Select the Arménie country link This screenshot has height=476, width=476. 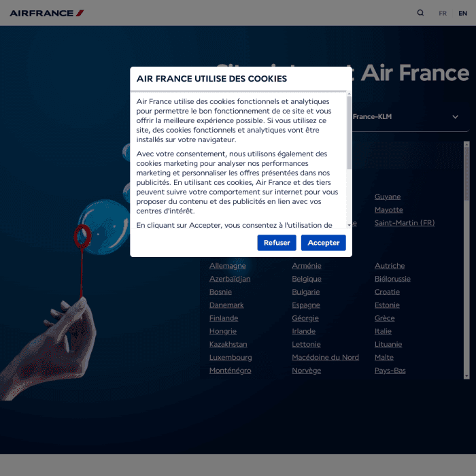(306, 266)
